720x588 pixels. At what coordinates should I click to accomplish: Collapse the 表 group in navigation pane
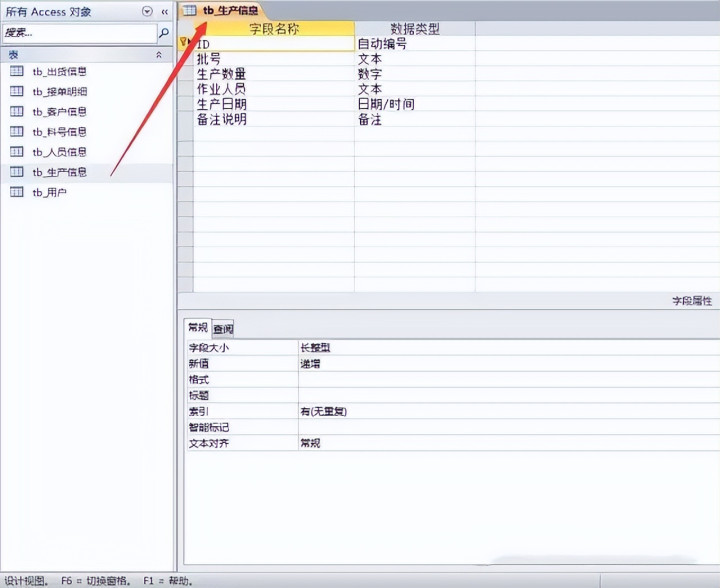pyautogui.click(x=159, y=55)
